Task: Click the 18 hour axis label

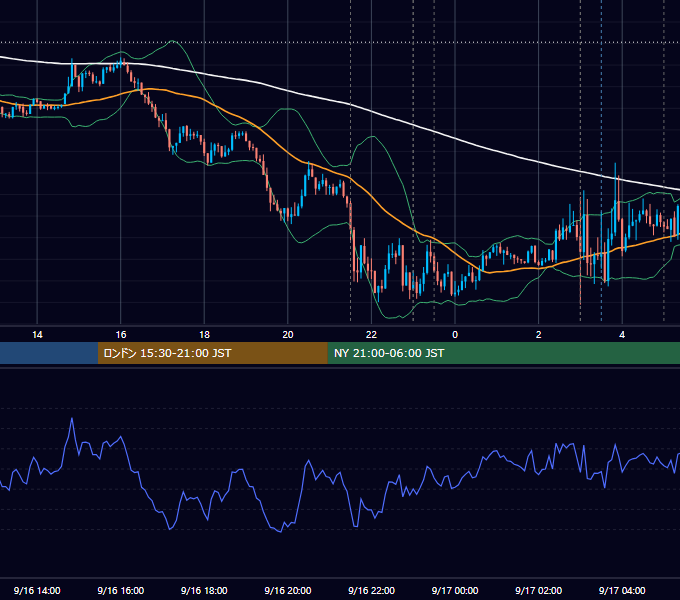Action: [204, 335]
